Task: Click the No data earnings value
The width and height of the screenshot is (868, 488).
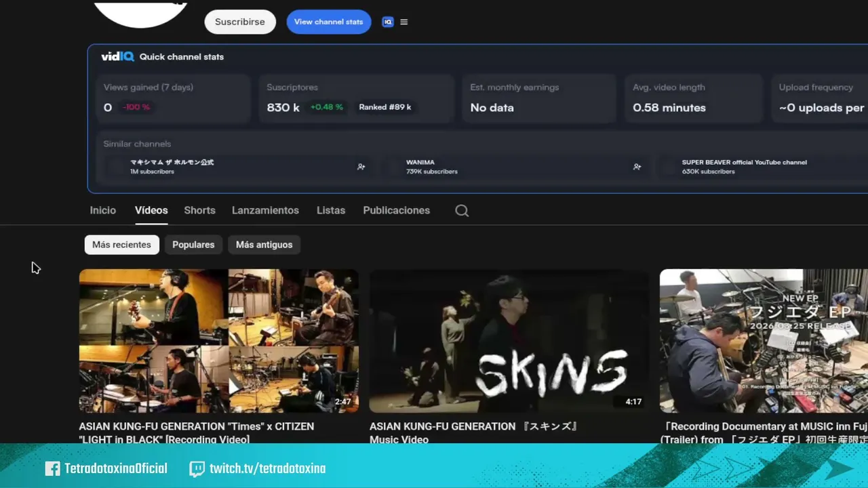Action: [x=492, y=108]
